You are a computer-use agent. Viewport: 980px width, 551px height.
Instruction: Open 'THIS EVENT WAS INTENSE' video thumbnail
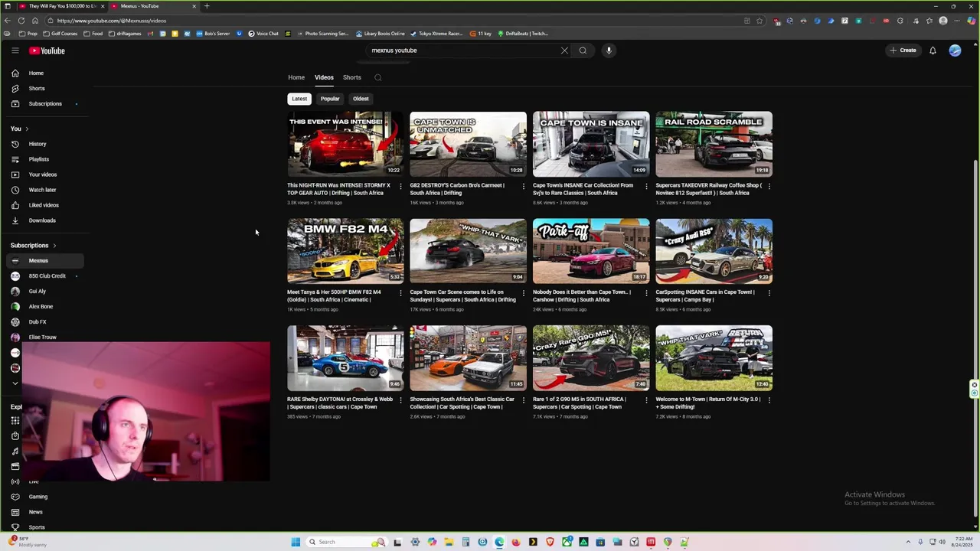(x=345, y=144)
